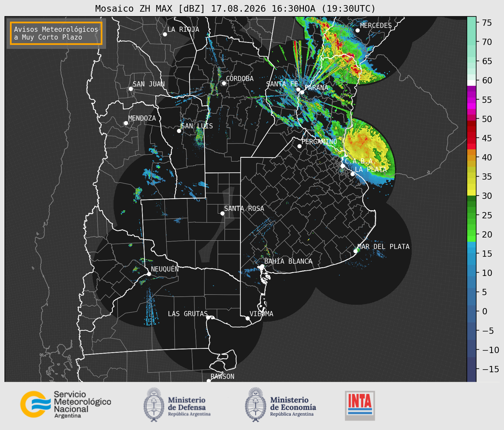Image resolution: width=504 pixels, height=430 pixels.
Task: Click the Córdoba city marker dot
Action: 224,83
